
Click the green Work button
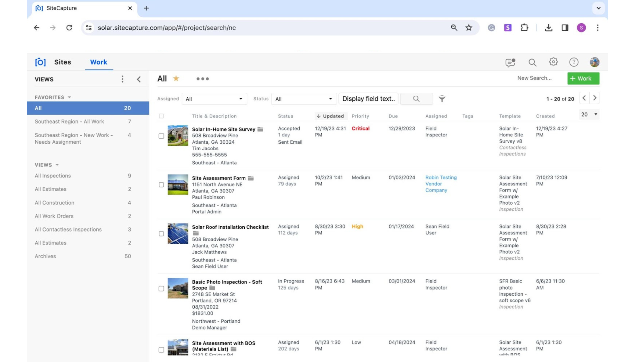[x=583, y=78]
